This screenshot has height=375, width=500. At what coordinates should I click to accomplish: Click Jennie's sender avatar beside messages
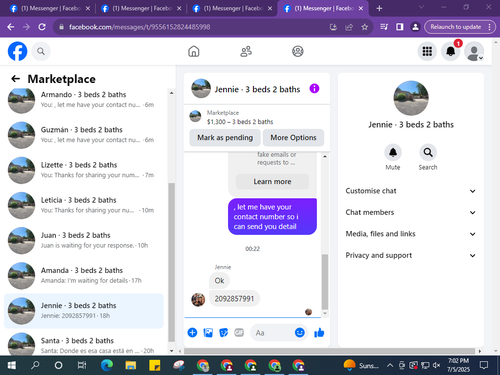(198, 299)
